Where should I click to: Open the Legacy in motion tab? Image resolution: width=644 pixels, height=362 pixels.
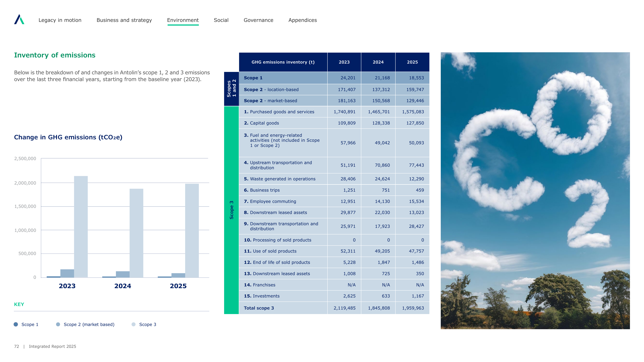(60, 20)
